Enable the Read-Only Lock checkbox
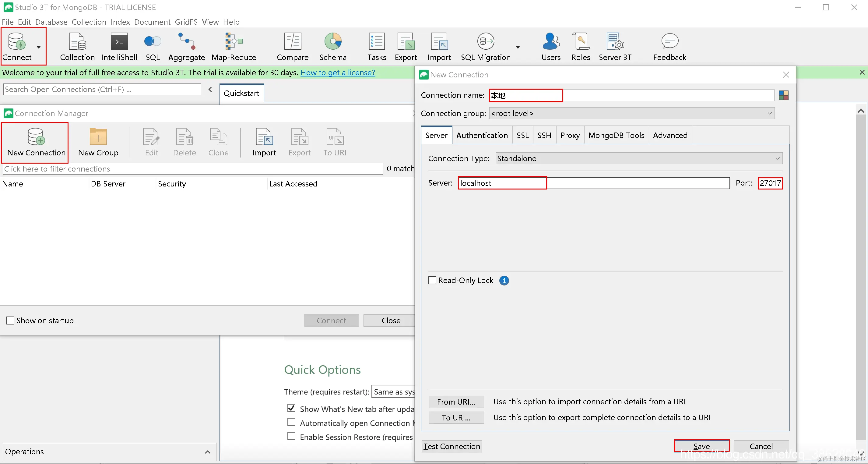This screenshot has height=464, width=868. tap(432, 280)
